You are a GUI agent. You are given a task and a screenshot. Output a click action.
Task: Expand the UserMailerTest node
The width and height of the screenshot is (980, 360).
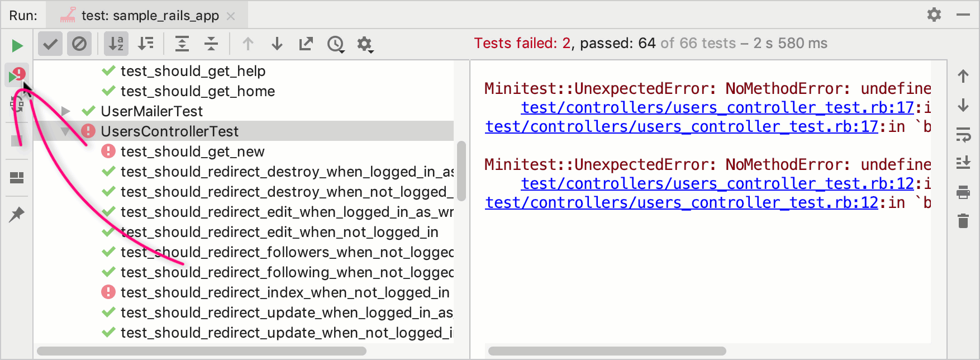(66, 111)
